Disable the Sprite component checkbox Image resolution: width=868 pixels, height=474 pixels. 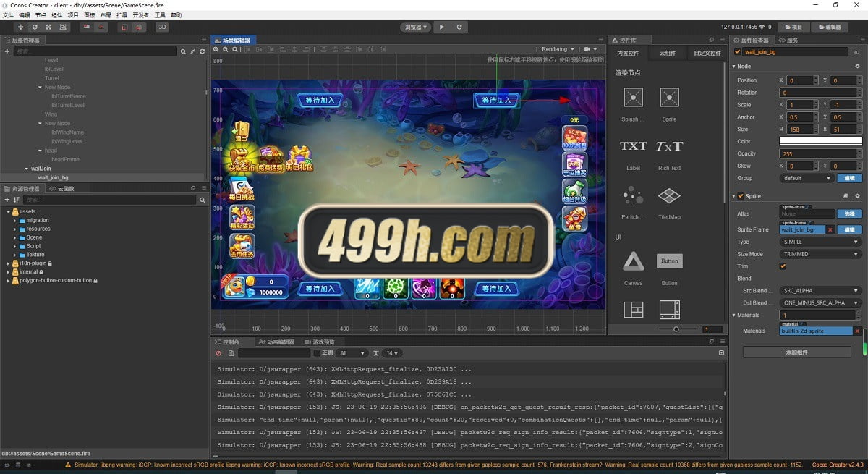click(x=740, y=196)
